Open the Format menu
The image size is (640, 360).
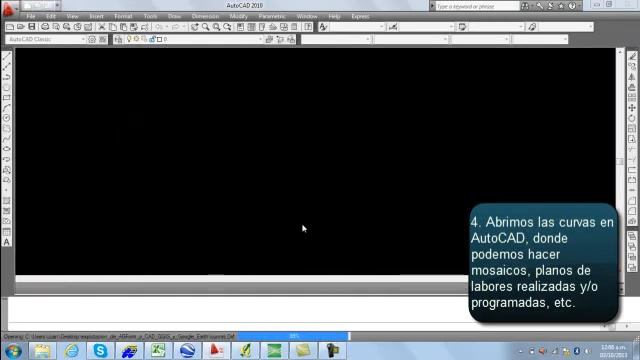(x=123, y=16)
